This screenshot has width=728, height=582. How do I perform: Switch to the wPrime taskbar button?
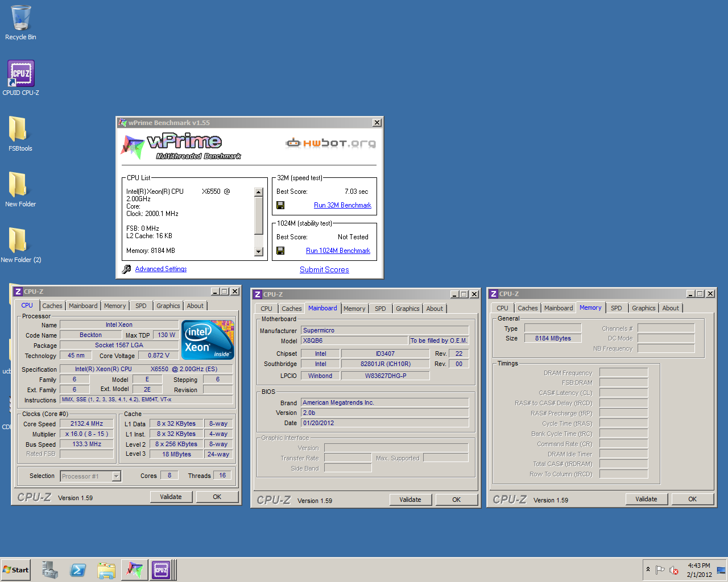[x=135, y=569]
